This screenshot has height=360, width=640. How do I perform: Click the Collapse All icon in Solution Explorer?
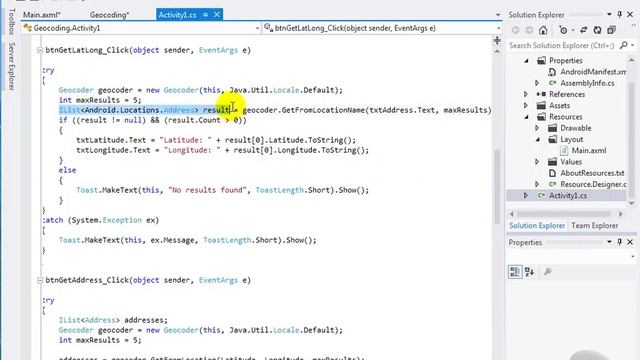click(x=611, y=30)
